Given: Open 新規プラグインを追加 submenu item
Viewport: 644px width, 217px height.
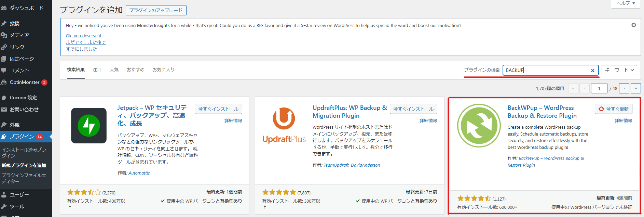Looking at the screenshot, I should (24, 165).
